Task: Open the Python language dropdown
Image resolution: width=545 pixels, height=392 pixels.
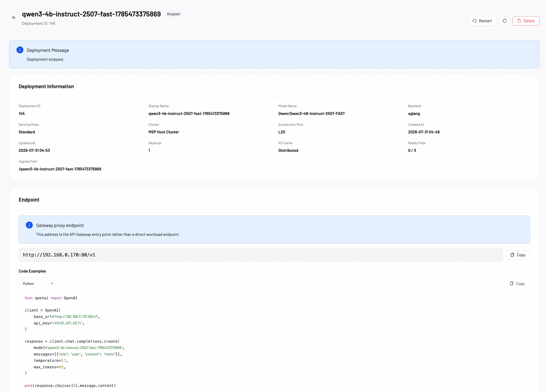Action: coord(38,284)
